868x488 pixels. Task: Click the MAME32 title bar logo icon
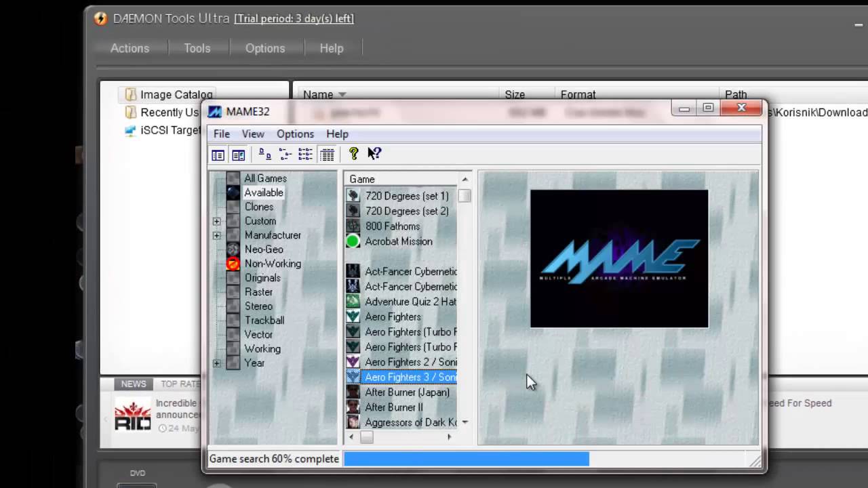click(215, 112)
